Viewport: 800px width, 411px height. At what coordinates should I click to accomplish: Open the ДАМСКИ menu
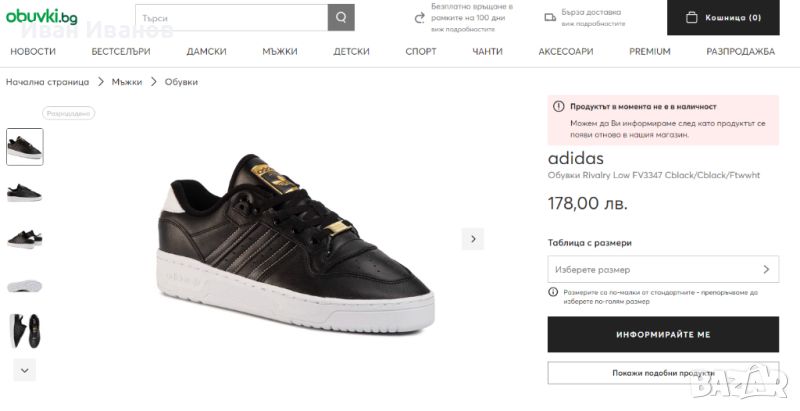pyautogui.click(x=206, y=51)
